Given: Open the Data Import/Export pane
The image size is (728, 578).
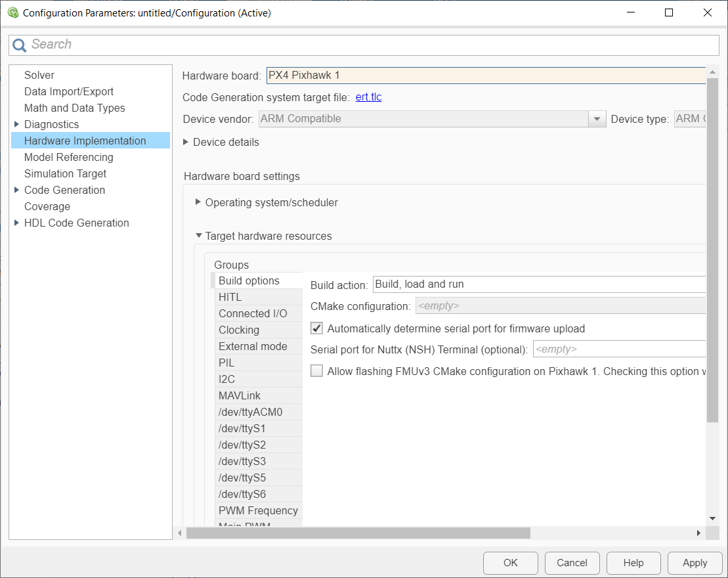Looking at the screenshot, I should tap(69, 91).
